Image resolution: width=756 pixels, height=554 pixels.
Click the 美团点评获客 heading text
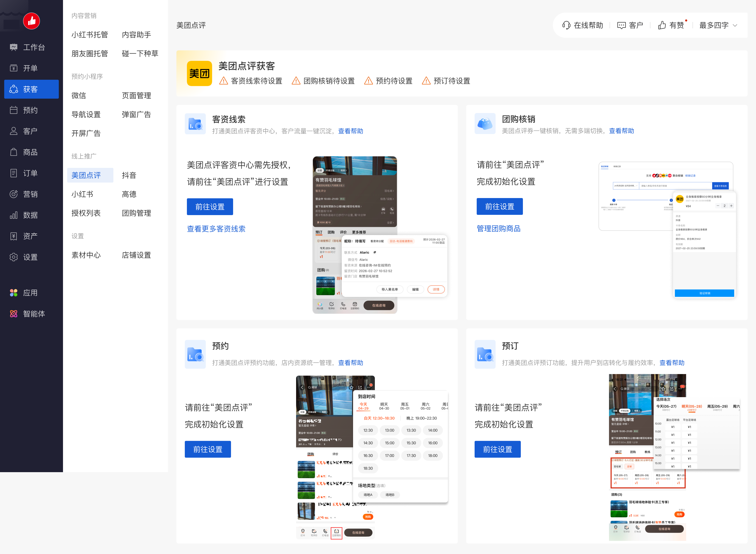click(247, 66)
